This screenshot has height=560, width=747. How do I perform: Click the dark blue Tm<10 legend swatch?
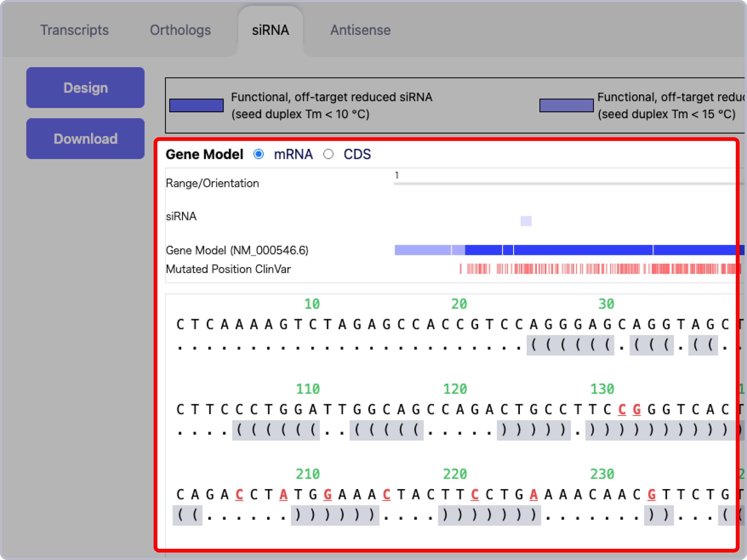(196, 105)
